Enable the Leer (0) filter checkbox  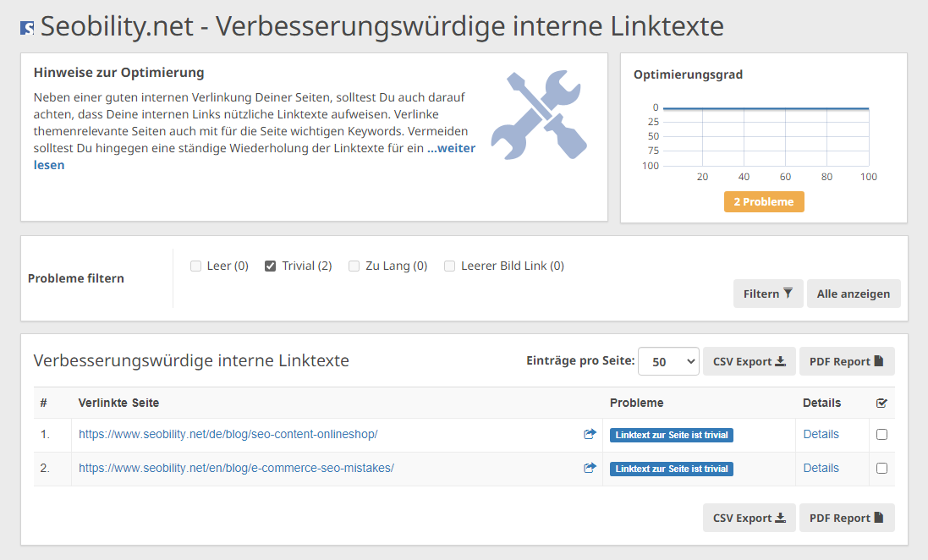(196, 266)
